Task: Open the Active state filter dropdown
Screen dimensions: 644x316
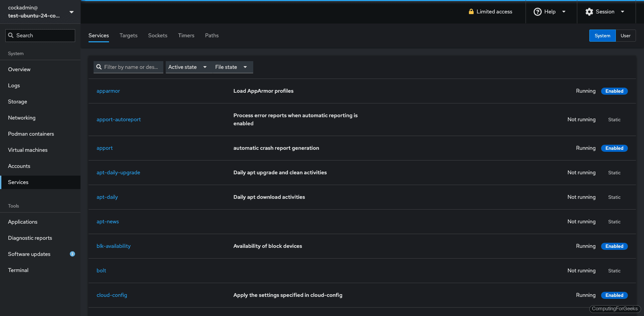Action: (187, 67)
